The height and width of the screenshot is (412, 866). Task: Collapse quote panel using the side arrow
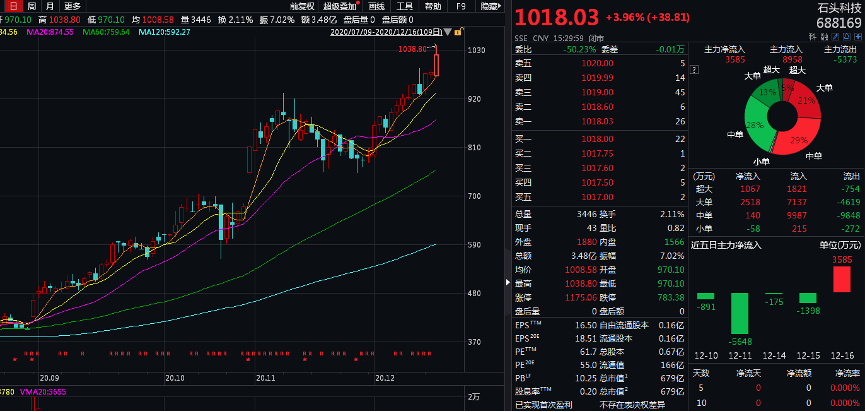coord(508,282)
